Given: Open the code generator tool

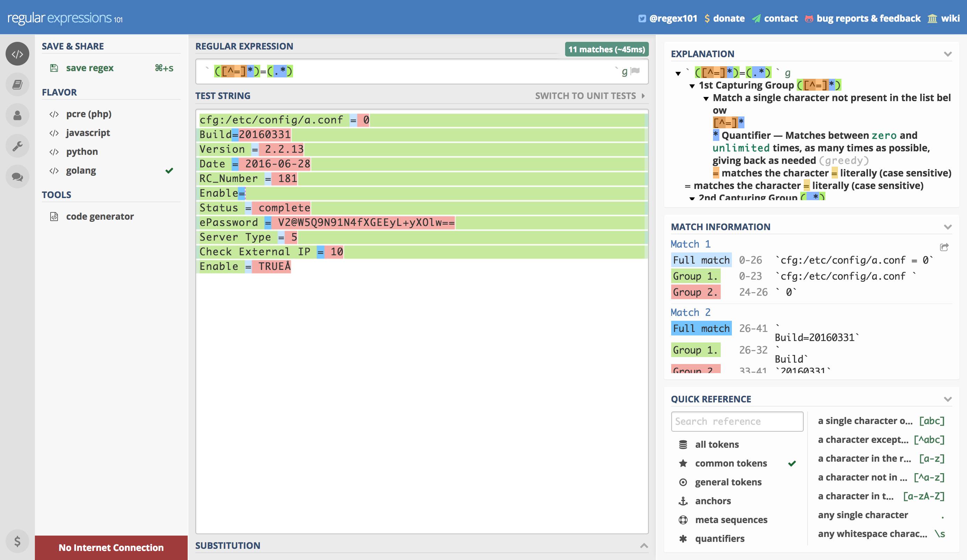Looking at the screenshot, I should pyautogui.click(x=99, y=216).
